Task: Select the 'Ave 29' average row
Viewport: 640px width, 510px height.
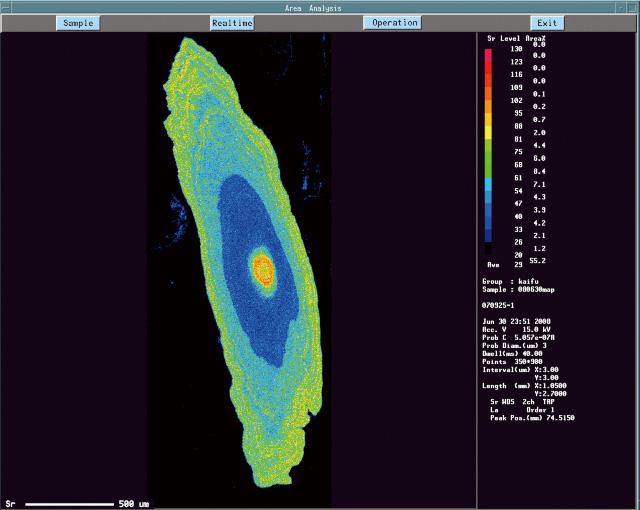Action: click(505, 265)
